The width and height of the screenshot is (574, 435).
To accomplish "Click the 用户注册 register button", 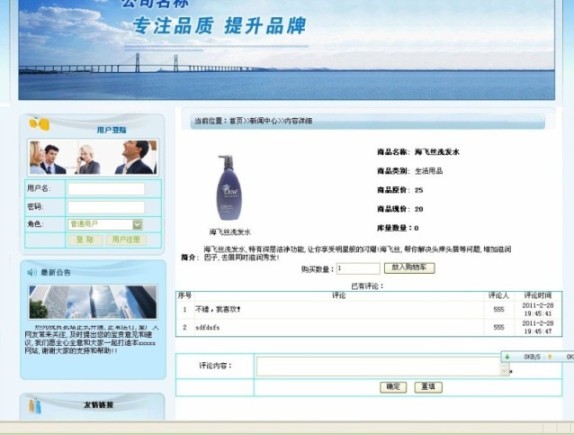I will [x=126, y=240].
